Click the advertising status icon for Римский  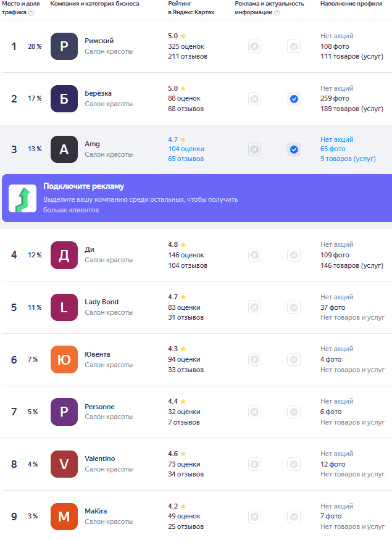254,46
